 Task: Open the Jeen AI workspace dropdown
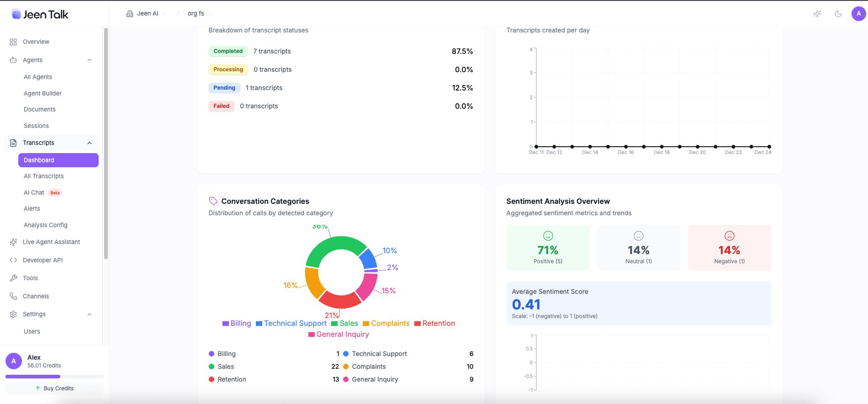pos(147,14)
